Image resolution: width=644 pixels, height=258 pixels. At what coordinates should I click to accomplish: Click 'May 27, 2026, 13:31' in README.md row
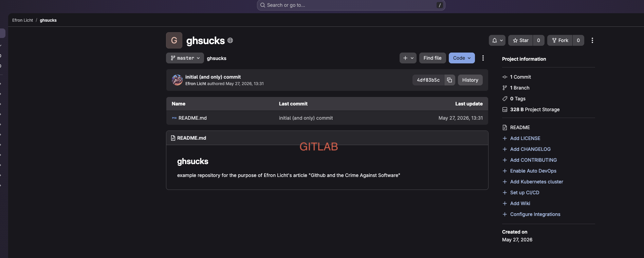click(461, 118)
